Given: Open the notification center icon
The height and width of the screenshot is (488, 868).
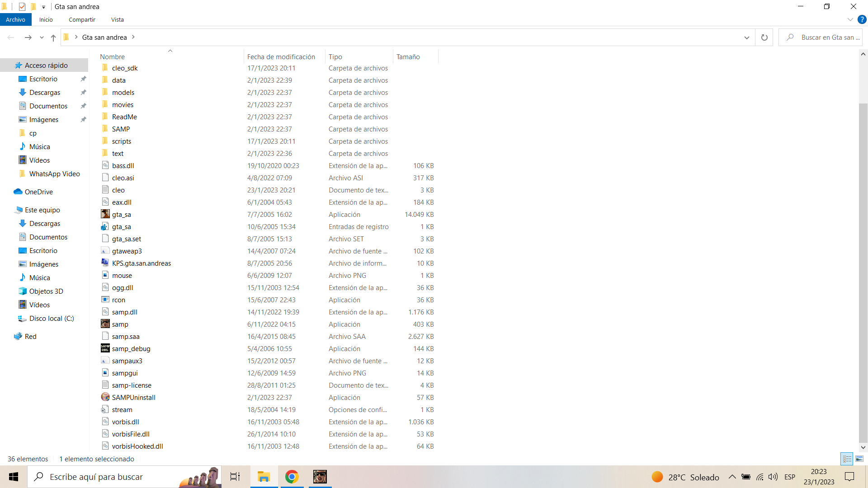Looking at the screenshot, I should (849, 477).
